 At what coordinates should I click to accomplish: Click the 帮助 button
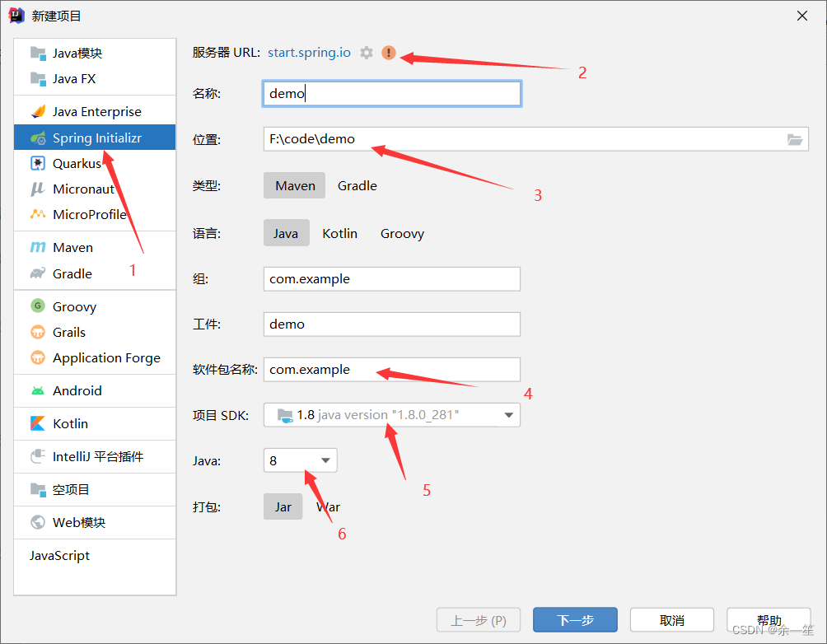click(x=769, y=620)
